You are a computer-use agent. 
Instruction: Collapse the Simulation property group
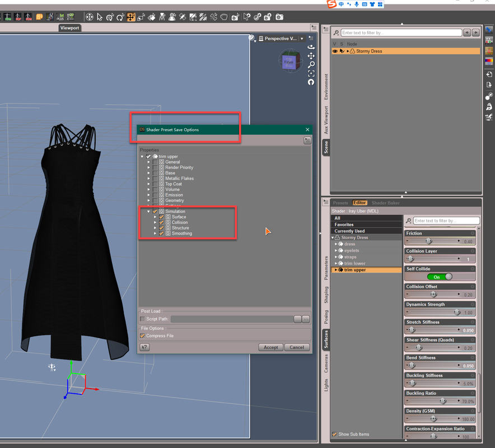(149, 212)
